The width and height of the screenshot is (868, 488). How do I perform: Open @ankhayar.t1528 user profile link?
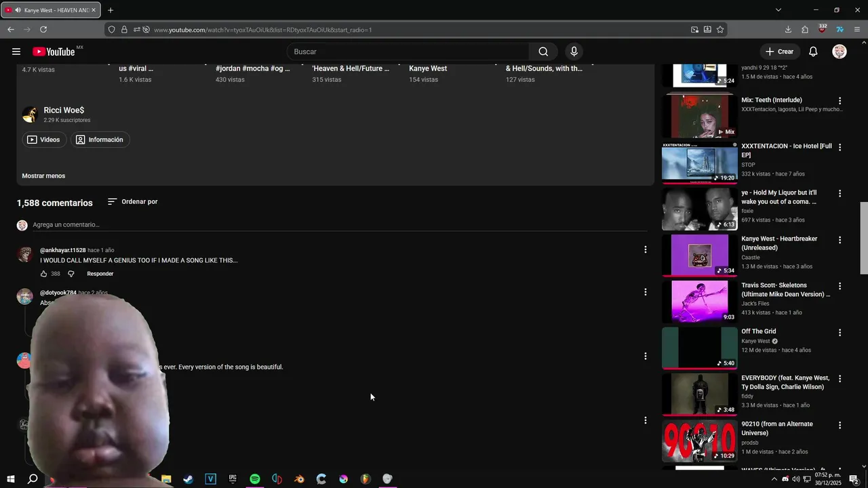(62, 250)
